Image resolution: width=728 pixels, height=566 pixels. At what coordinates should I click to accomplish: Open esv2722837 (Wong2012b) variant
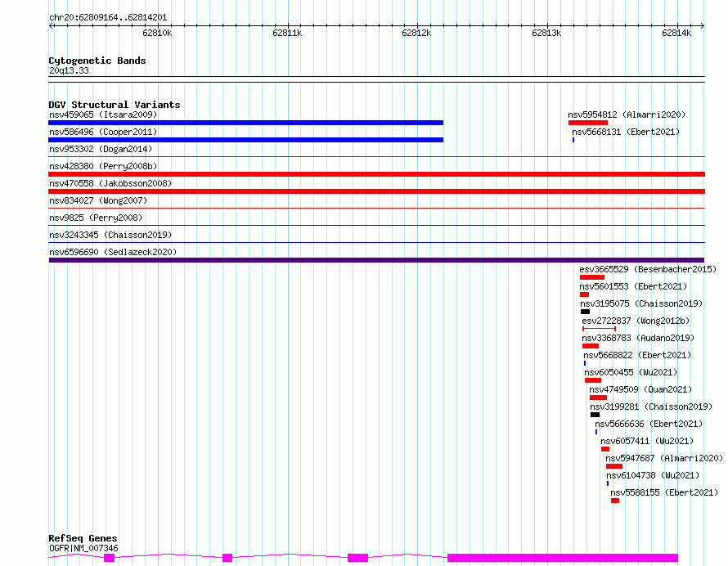tap(636, 321)
